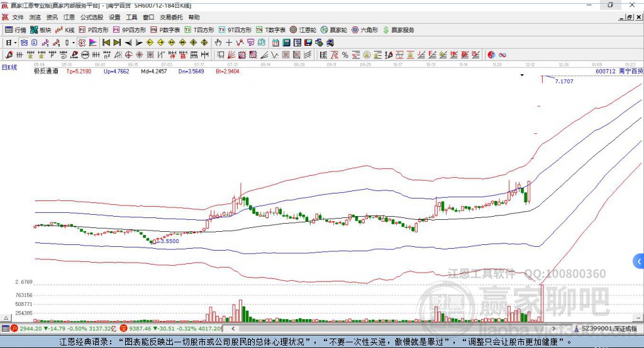Select the red fan lines tool
The image size is (644, 348).
[231, 55]
